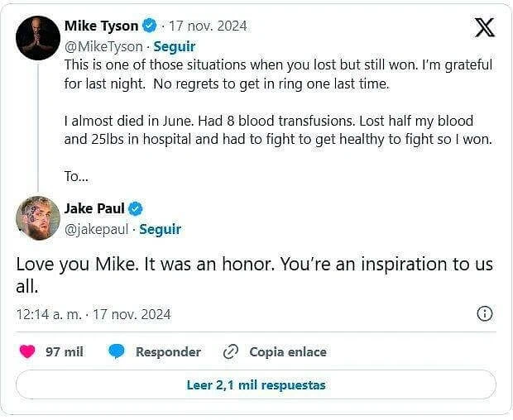The width and height of the screenshot is (513, 420).
Task: Follow Mike Tyson via Seguir link
Action: 174,46
